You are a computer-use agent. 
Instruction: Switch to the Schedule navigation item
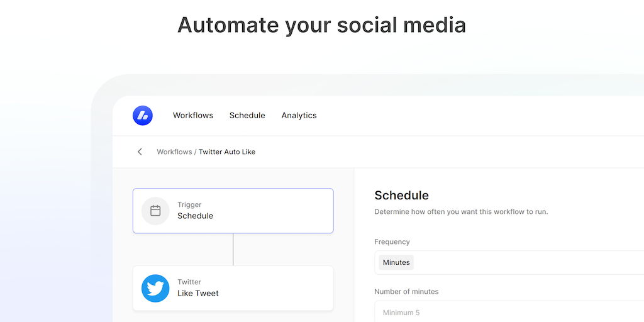tap(247, 115)
